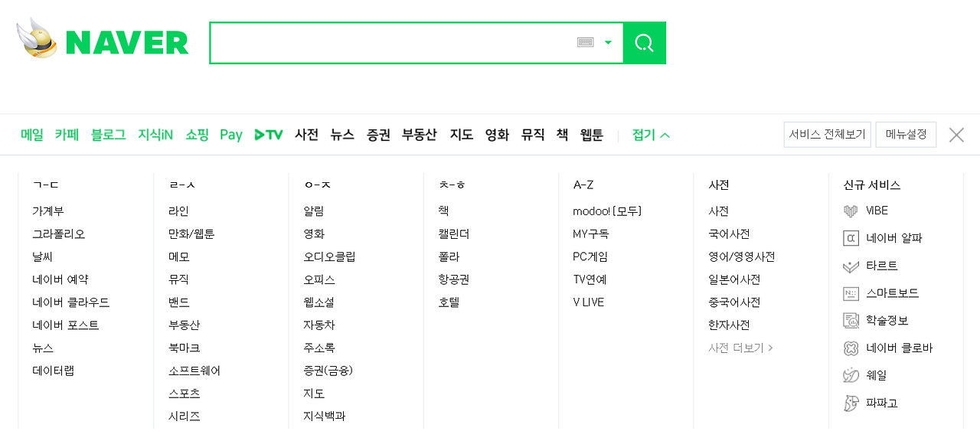Open the on-screen keyboard icon in search box

[x=586, y=43]
